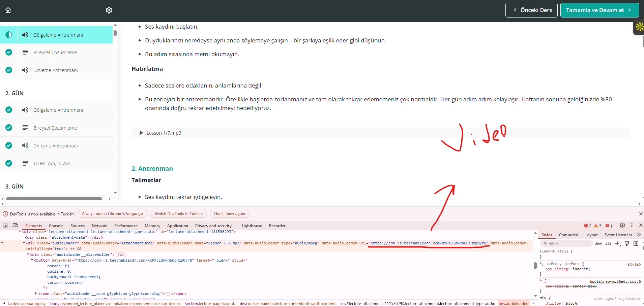Toggle the computed styles sidebar icon
The image size is (644, 306).
coord(636,243)
